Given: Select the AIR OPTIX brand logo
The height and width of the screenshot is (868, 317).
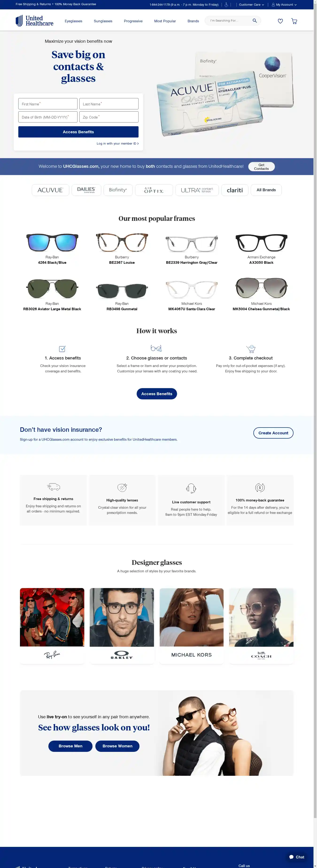Looking at the screenshot, I should pos(154,190).
